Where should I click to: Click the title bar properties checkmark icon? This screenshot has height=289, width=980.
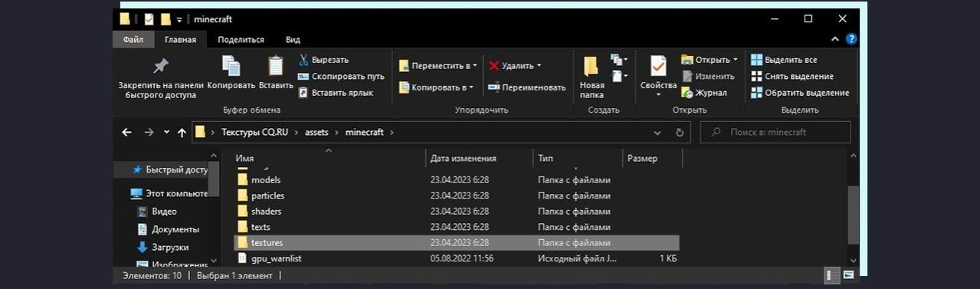[149, 18]
